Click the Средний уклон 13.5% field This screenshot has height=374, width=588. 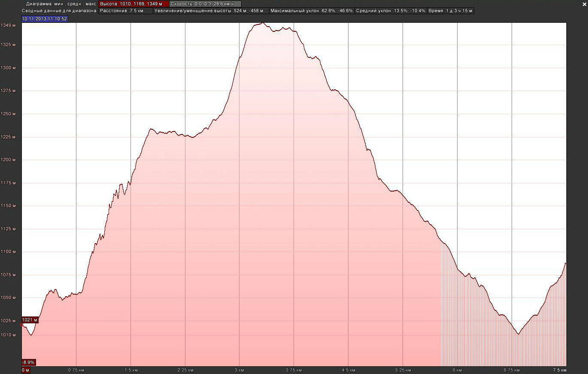(x=391, y=11)
